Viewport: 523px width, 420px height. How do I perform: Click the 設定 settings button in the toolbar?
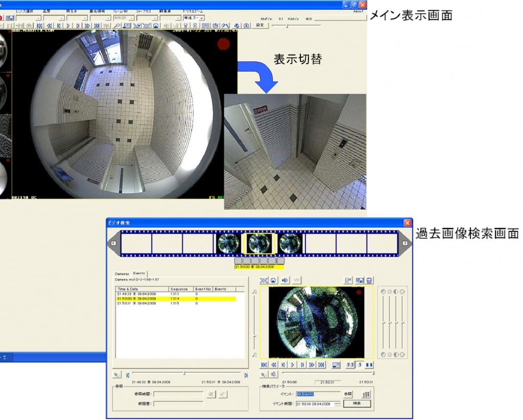pos(261,25)
